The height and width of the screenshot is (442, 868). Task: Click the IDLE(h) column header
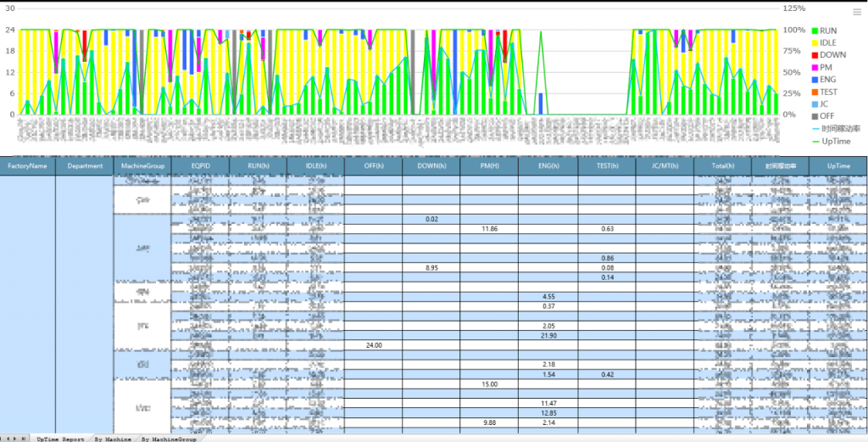(315, 165)
